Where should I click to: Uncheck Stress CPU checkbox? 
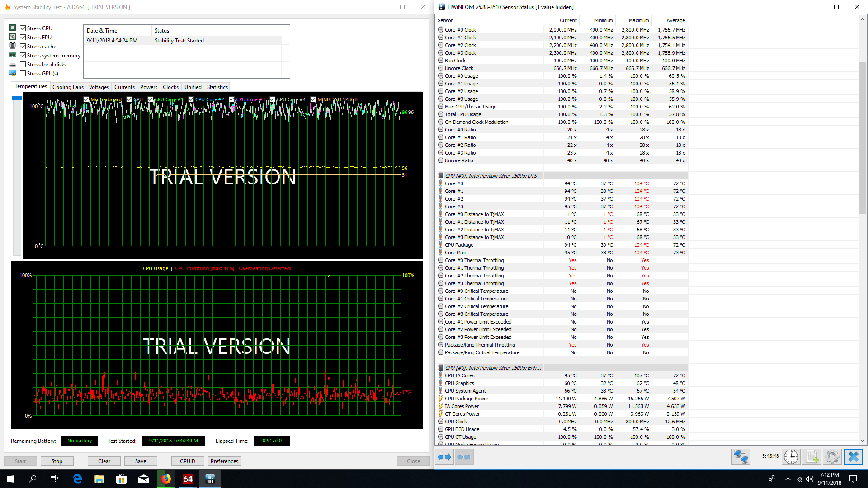pos(23,28)
